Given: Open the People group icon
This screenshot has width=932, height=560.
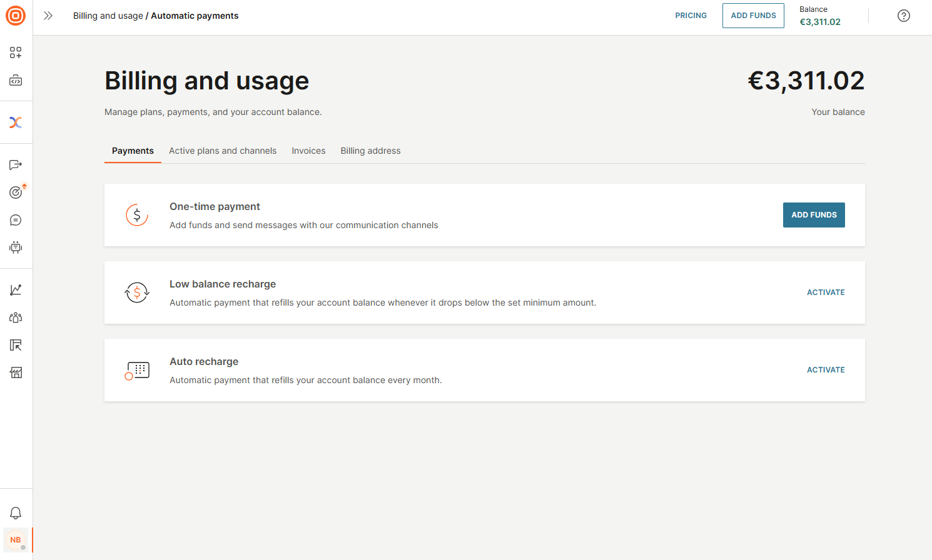Looking at the screenshot, I should click(16, 317).
